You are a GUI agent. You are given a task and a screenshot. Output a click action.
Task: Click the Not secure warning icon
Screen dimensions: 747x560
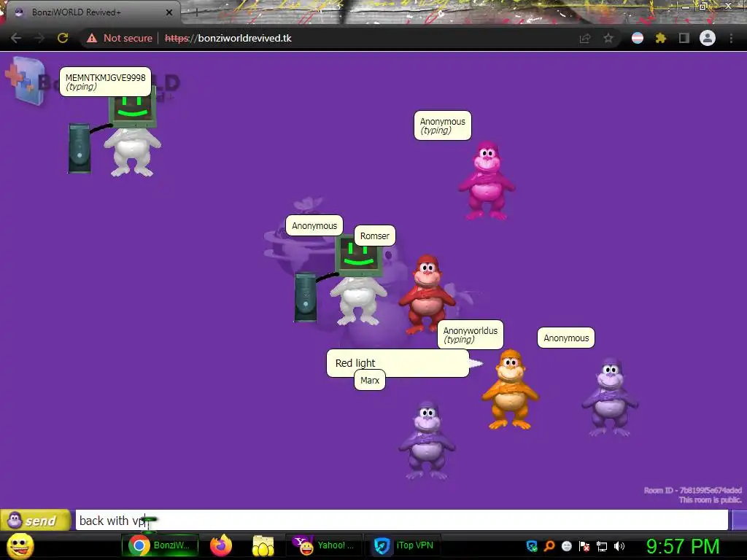[92, 38]
